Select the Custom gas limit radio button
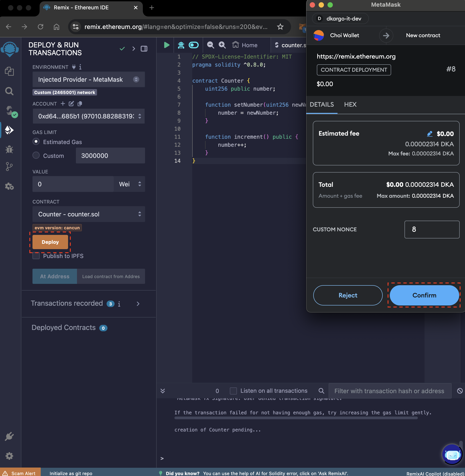The image size is (465, 476). [36, 155]
